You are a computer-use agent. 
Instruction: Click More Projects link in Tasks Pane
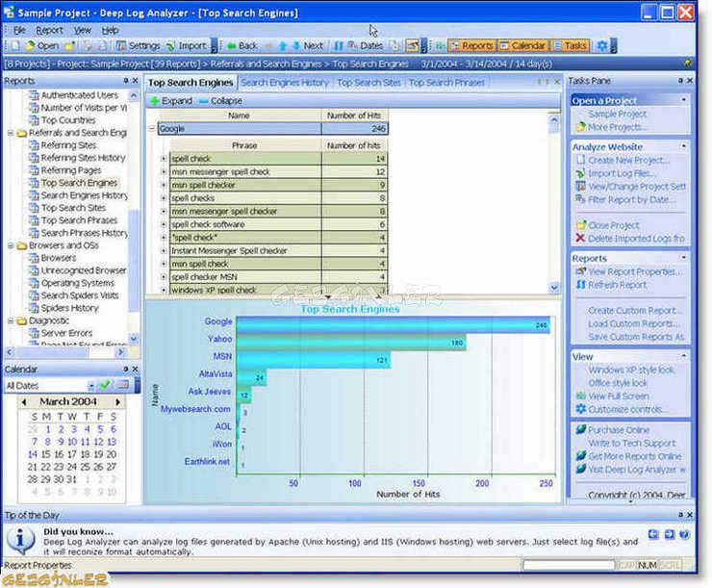(615, 127)
